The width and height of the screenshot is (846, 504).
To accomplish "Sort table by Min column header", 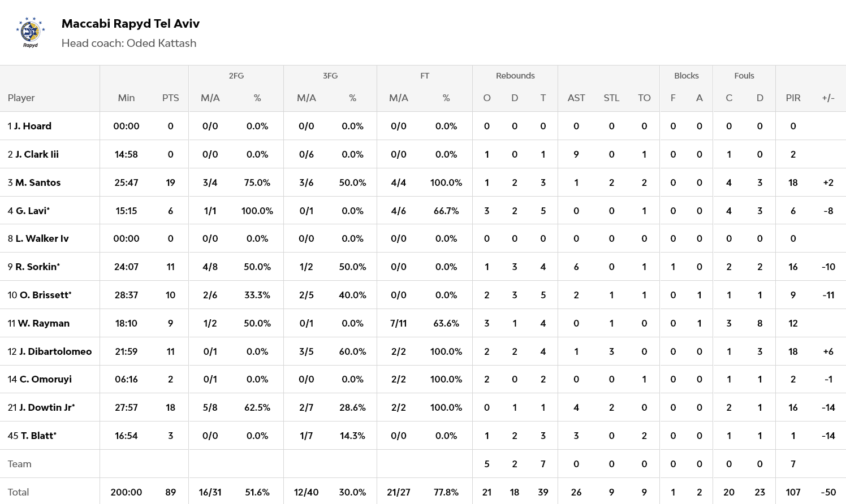I will point(126,98).
